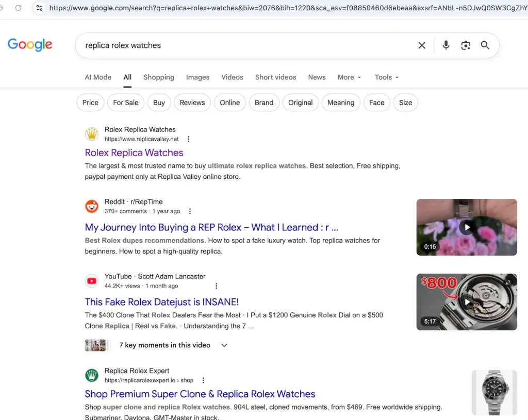
Task: Open the Rolex Replica Watches result link
Action: point(134,153)
